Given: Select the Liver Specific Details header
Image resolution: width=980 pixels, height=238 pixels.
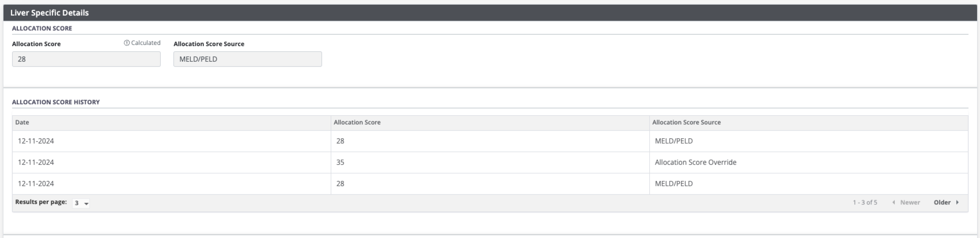Looking at the screenshot, I should [x=50, y=12].
